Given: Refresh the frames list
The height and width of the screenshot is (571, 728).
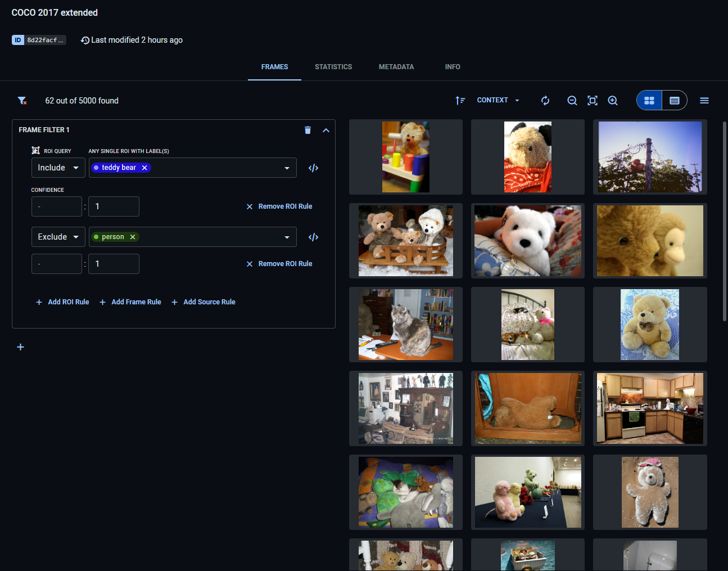Looking at the screenshot, I should [x=545, y=101].
